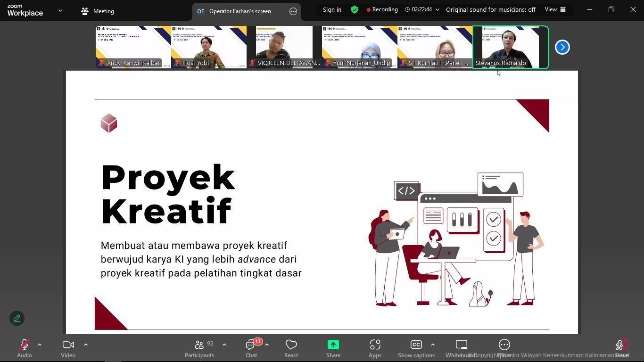Toggle the Video camera button
Viewport: 644px width, 362px height.
point(68,348)
